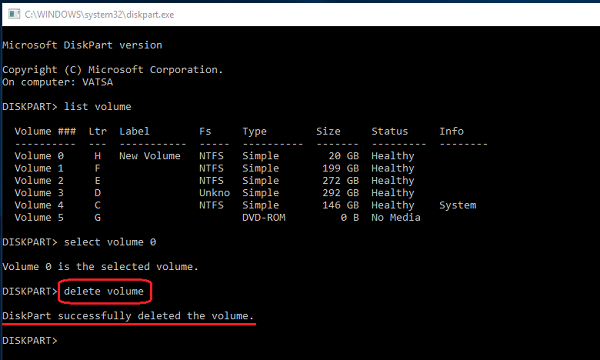Click the '292 GB' size value
Screen dimensions: 600x360
pyautogui.click(x=341, y=193)
